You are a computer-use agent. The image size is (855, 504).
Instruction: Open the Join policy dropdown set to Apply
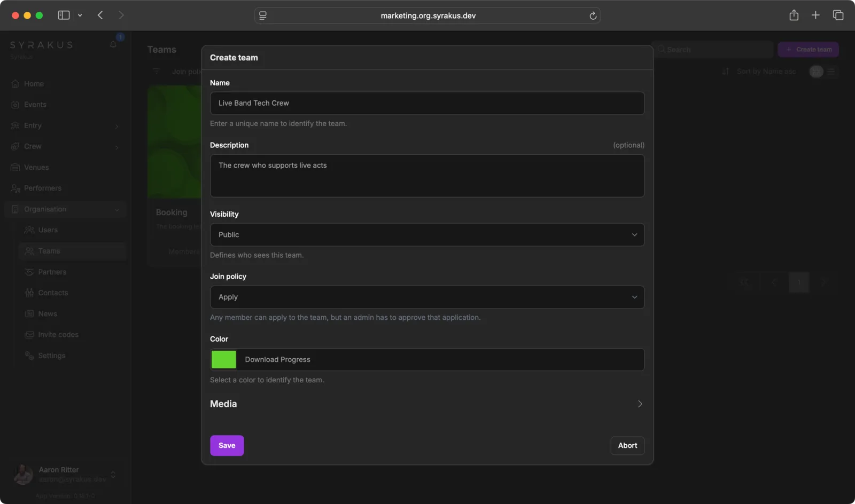click(427, 297)
